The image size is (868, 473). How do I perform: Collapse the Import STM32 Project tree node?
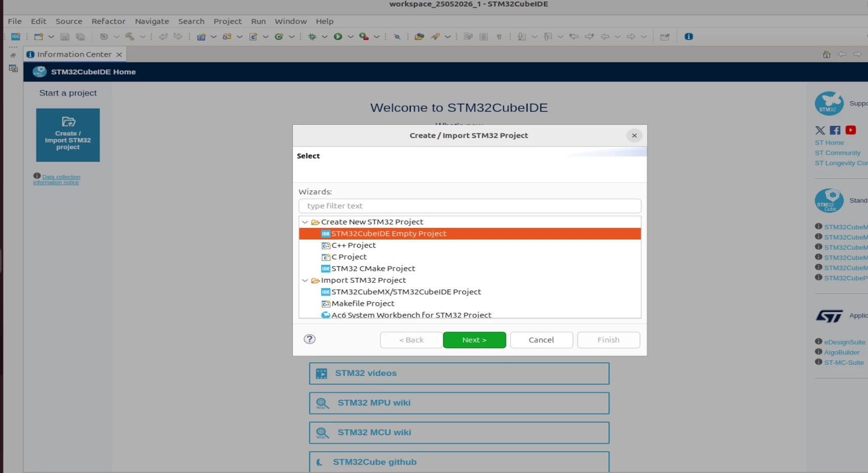pos(305,280)
